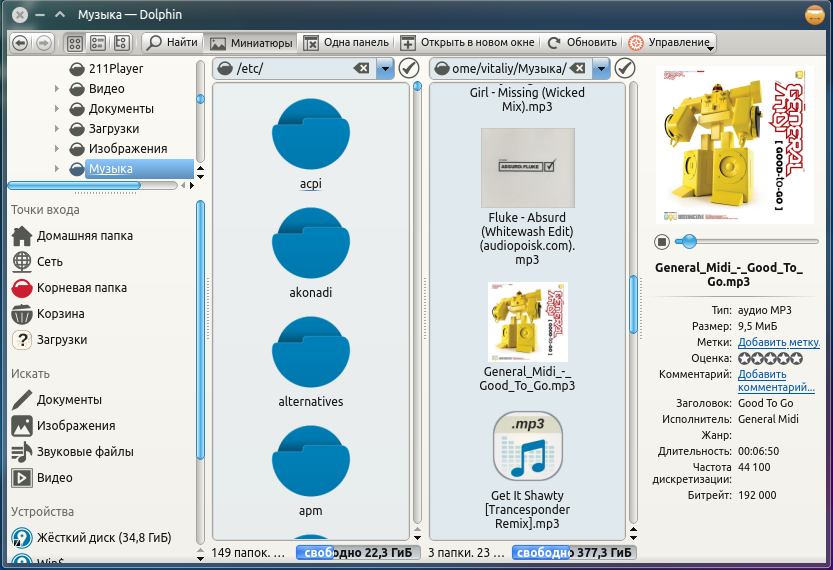
Task: Open Корневая папка place
Action: click(69, 288)
